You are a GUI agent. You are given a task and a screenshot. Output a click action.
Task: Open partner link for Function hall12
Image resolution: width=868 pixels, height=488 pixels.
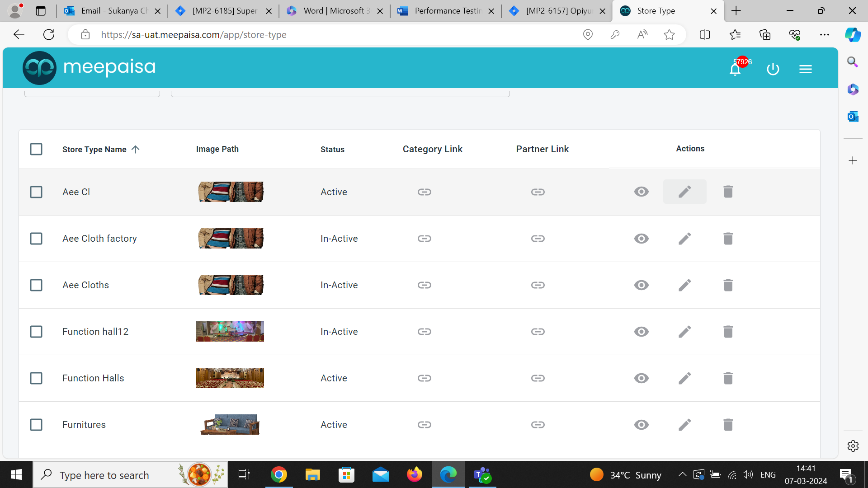[538, 332]
